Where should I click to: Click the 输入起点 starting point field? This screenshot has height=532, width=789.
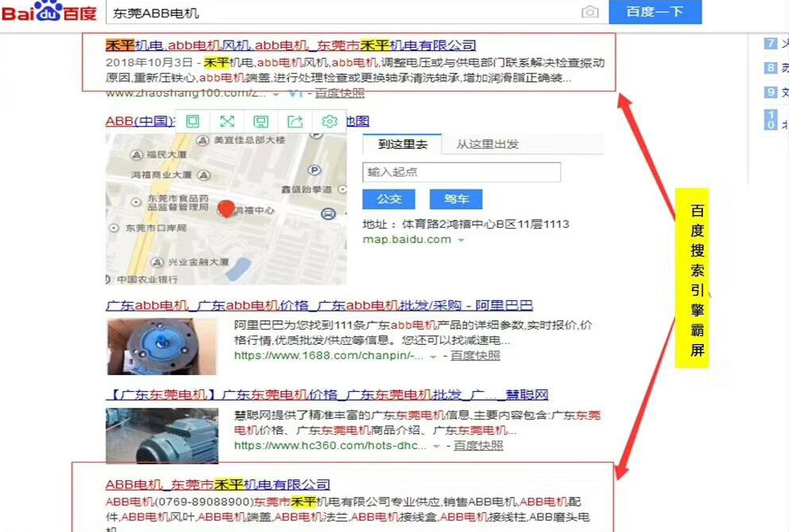click(462, 172)
